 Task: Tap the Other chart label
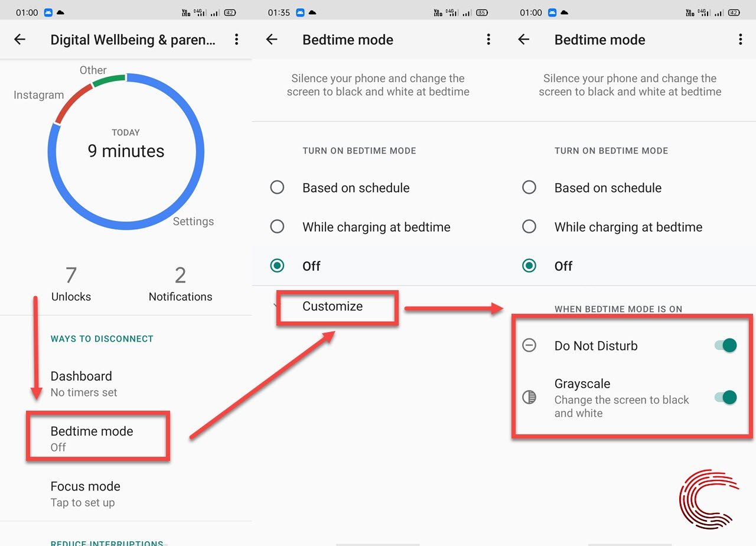coord(93,70)
